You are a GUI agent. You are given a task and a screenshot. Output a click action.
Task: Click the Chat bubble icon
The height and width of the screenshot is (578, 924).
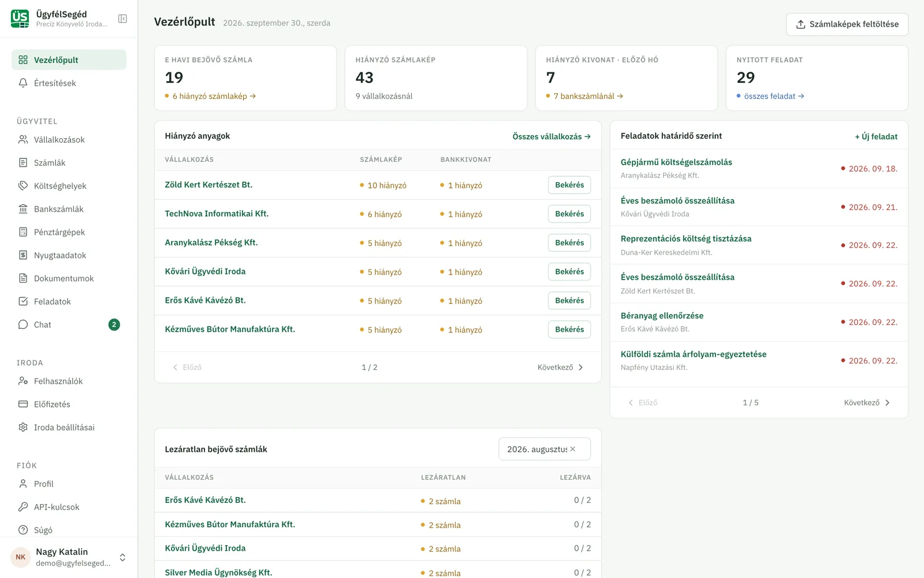23,325
